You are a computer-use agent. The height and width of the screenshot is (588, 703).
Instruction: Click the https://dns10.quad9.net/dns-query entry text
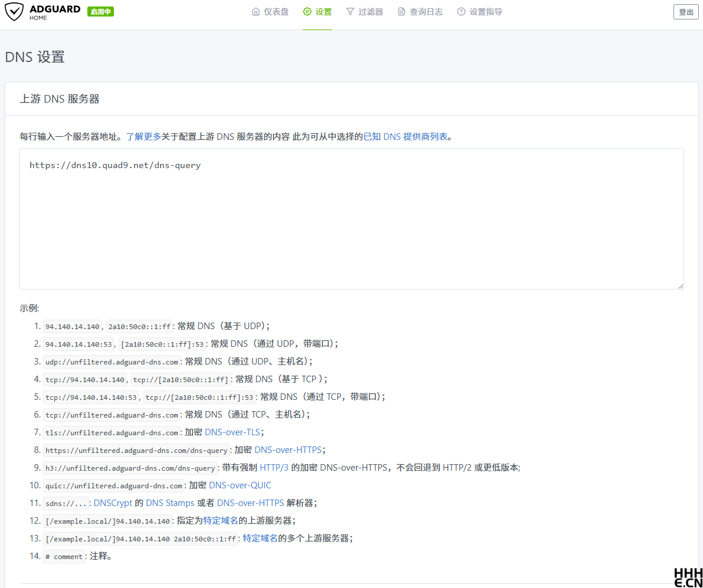point(115,165)
